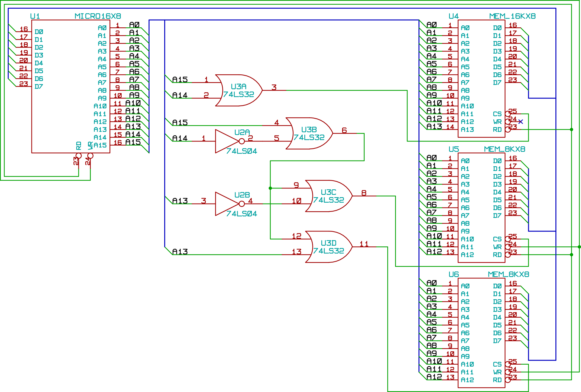This screenshot has width=581, height=392.
Task: Click the U6 MEM_8KX8 memory block
Action: click(x=481, y=333)
